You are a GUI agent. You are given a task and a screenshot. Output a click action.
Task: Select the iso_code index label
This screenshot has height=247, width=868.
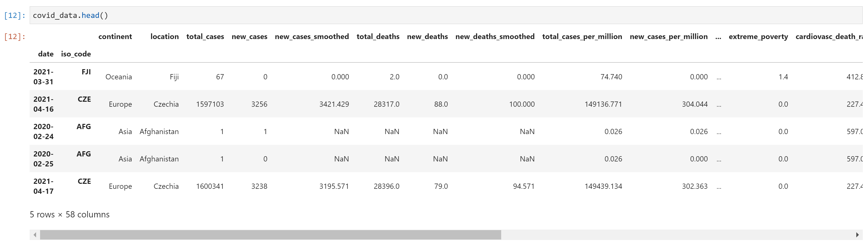[76, 53]
